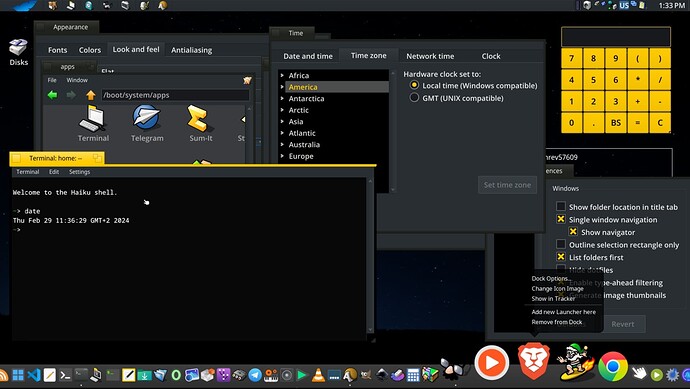This screenshot has width=690, height=389.
Task: Toggle List folders first checkbox
Action: click(561, 257)
